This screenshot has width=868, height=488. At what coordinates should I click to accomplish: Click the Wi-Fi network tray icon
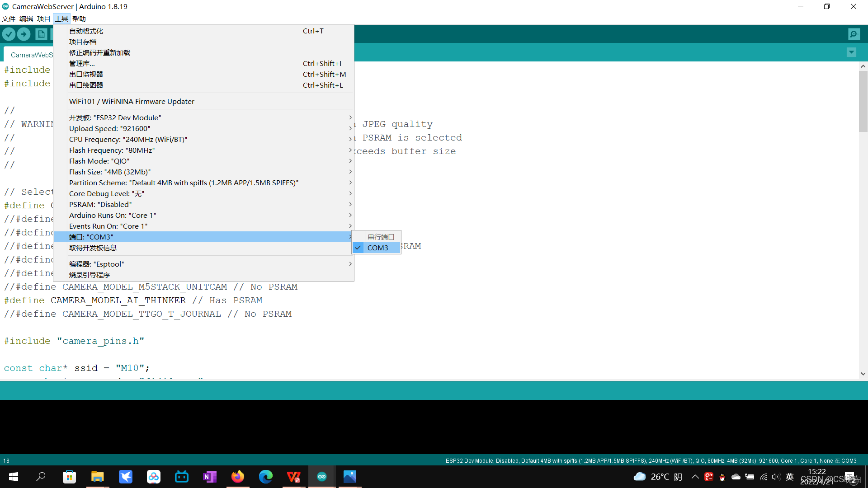(764, 477)
